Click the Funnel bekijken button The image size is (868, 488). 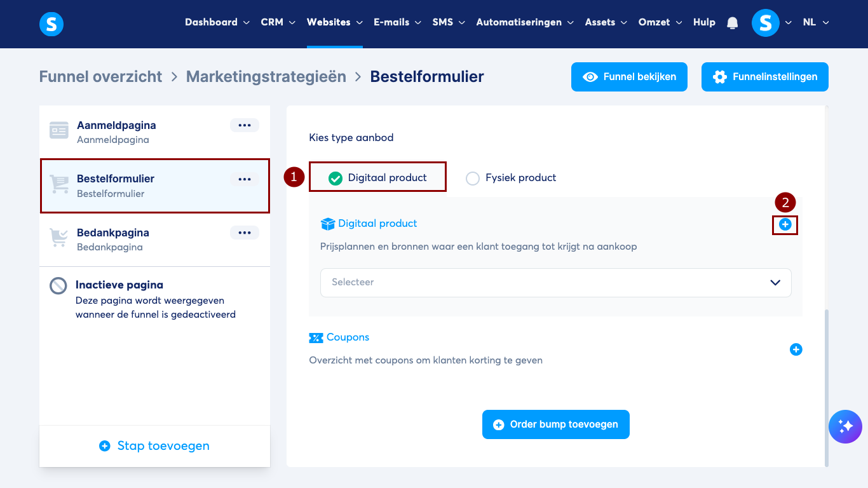point(629,77)
